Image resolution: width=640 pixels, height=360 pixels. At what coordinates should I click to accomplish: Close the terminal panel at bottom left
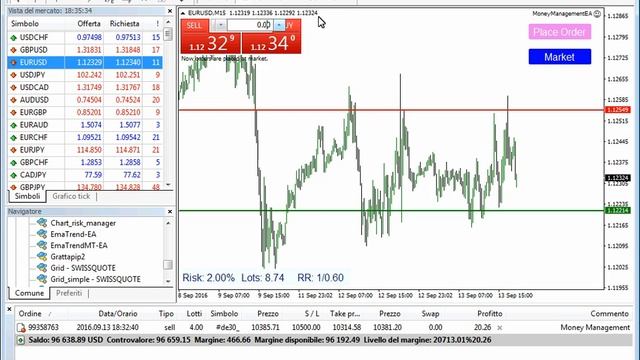(x=9, y=309)
